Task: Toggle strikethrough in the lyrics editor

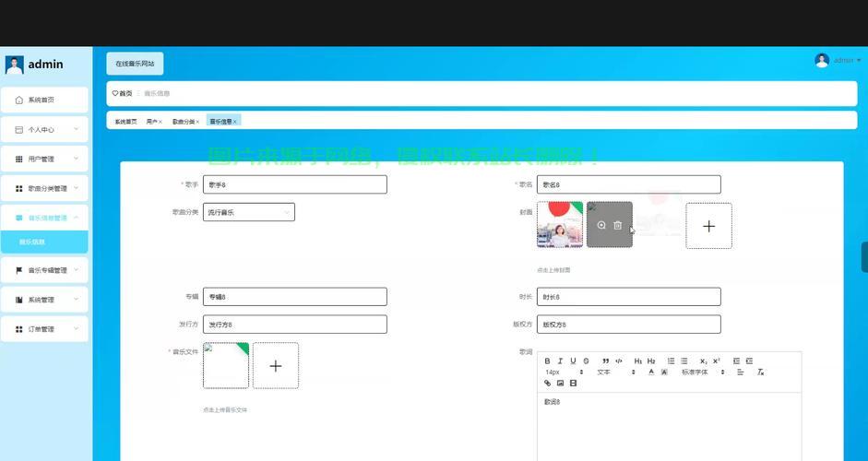Action: (587, 361)
